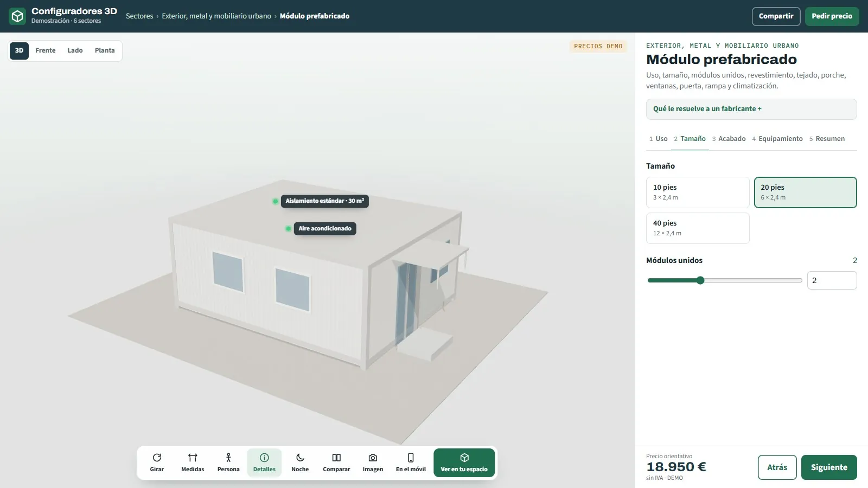Viewport: 868px width, 488px height.
Task: Select the 10 pies size option
Action: pyautogui.click(x=698, y=192)
